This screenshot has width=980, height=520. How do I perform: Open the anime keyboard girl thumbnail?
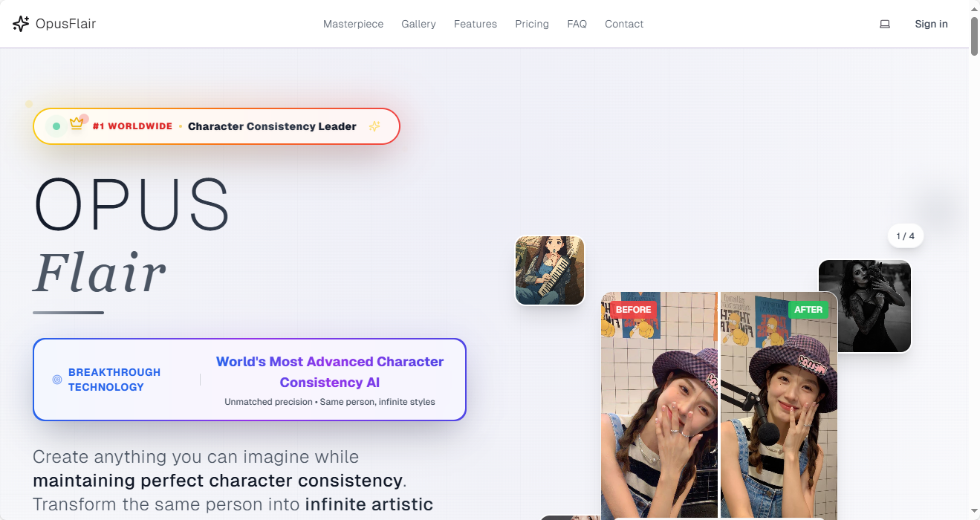[x=550, y=270]
